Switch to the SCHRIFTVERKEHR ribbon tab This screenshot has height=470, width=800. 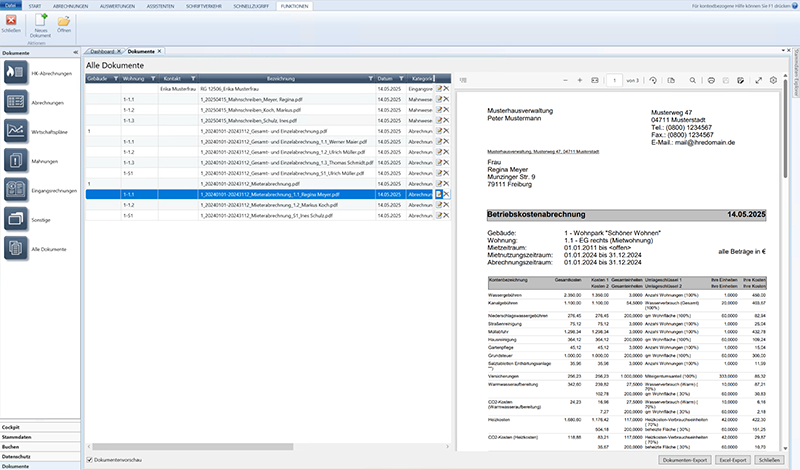(x=204, y=6)
